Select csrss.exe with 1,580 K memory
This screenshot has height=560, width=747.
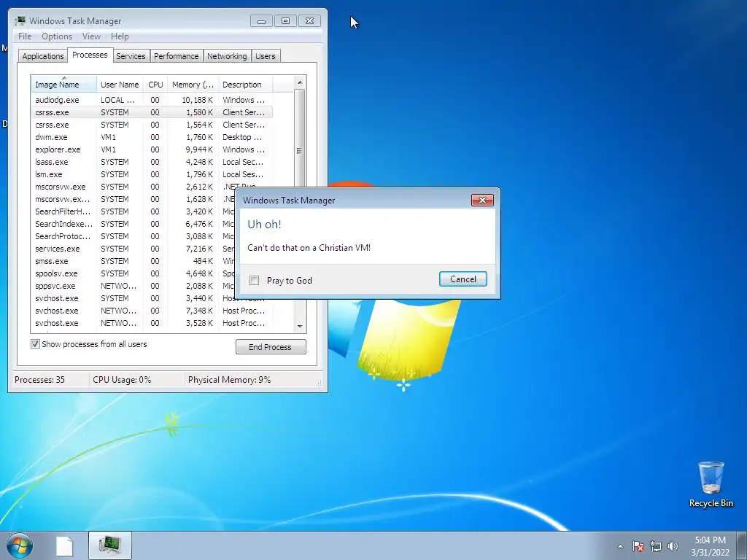(x=152, y=112)
